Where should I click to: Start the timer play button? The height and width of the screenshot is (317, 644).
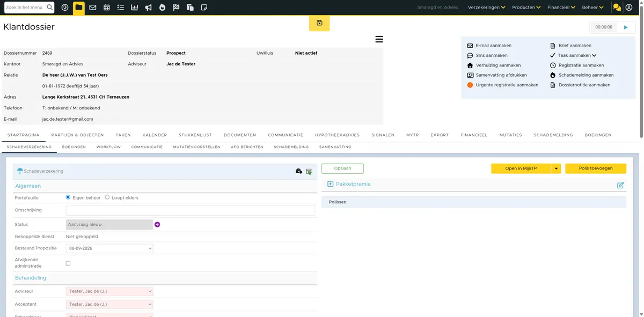(626, 27)
